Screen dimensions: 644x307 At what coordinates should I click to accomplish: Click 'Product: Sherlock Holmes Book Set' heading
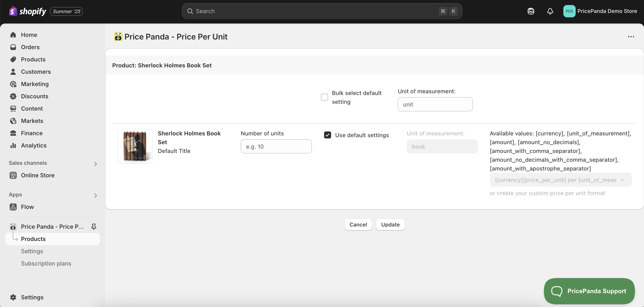point(162,65)
